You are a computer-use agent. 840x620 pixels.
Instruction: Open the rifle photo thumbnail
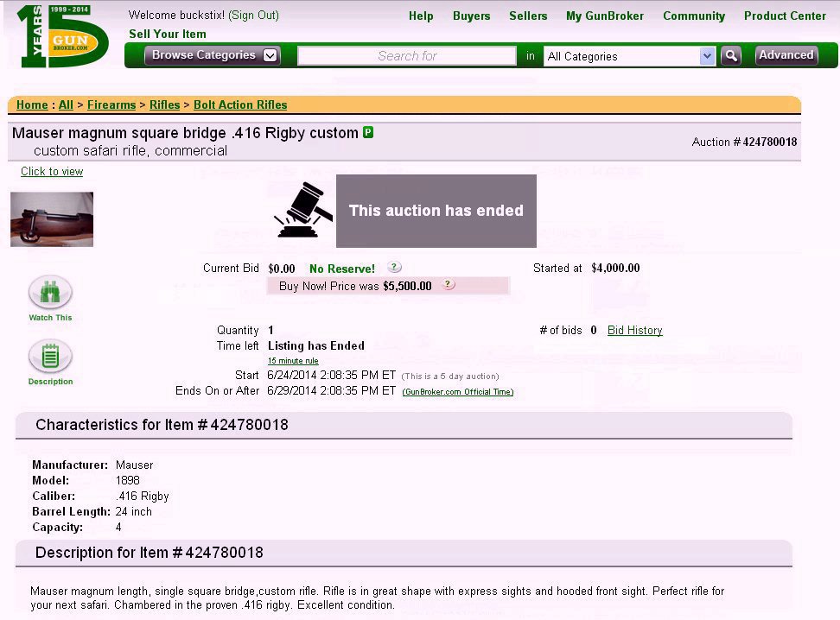tap(52, 219)
